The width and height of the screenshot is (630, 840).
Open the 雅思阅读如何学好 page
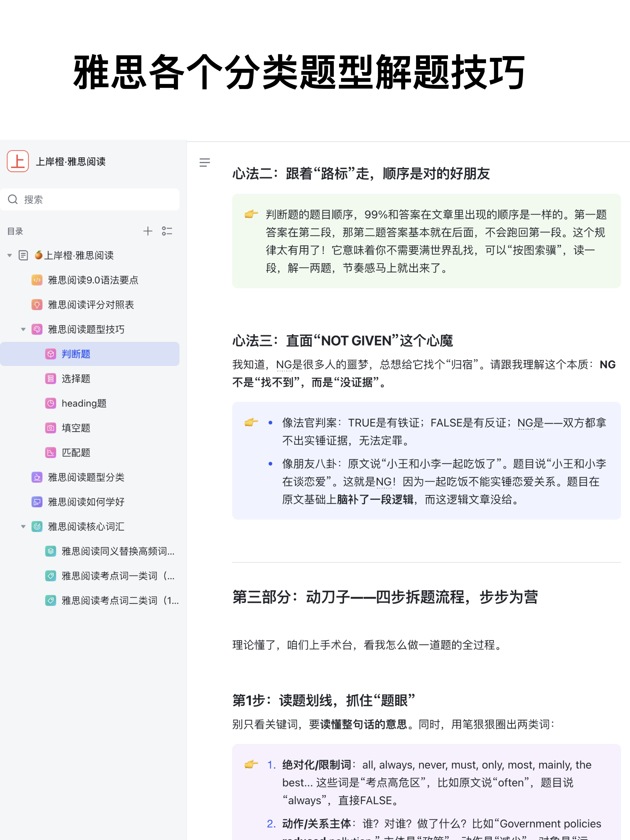(x=85, y=502)
